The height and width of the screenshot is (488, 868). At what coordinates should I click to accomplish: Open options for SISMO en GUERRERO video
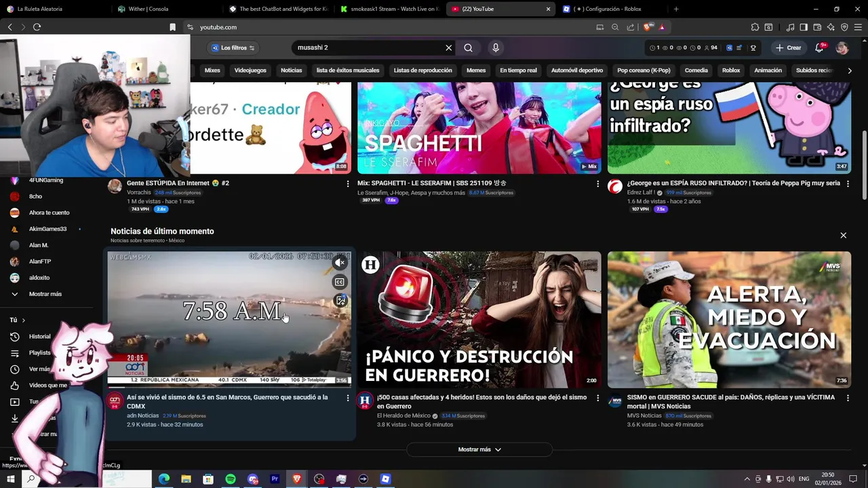click(848, 398)
